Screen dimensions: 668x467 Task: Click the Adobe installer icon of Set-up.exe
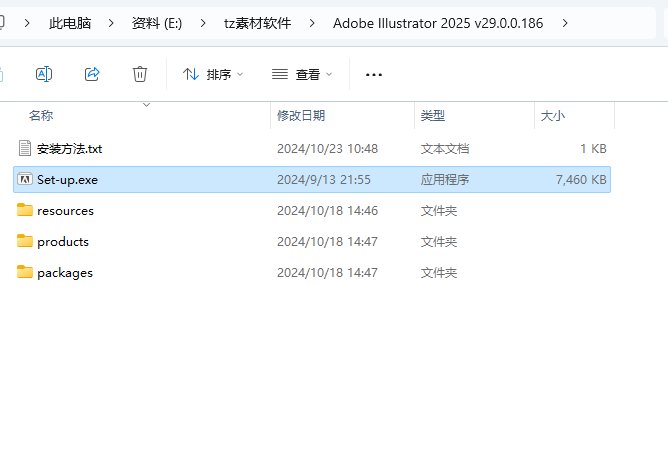pyautogui.click(x=25, y=179)
